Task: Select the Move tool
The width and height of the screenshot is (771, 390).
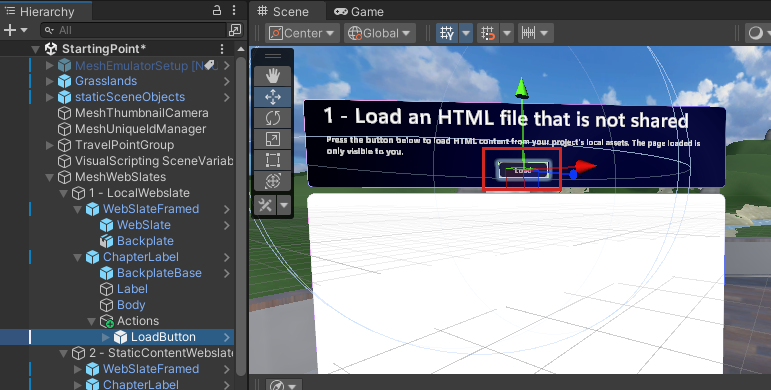Action: [272, 97]
